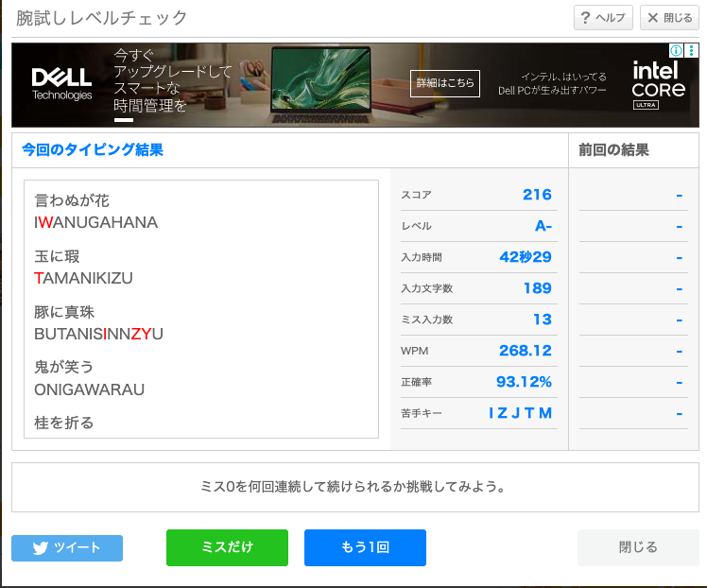
Task: Click the phrase 玉に瑕
Action: coord(57,256)
